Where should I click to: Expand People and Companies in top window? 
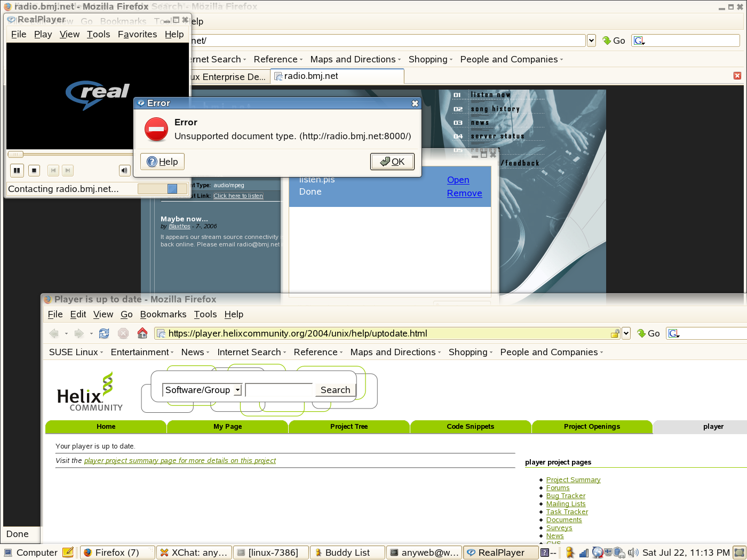click(x=511, y=59)
